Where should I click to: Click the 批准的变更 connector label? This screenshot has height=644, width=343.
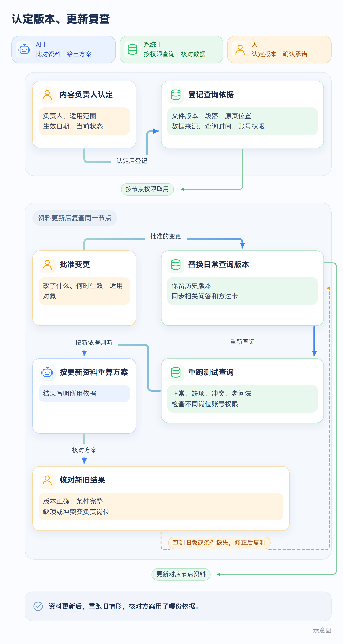166,236
